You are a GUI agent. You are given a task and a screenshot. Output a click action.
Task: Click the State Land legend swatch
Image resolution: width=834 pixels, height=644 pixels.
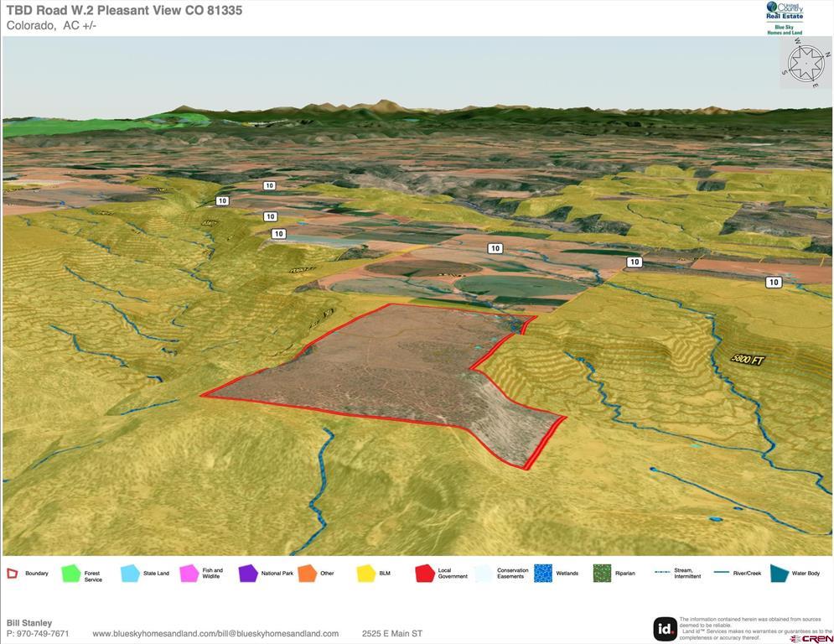(130, 574)
